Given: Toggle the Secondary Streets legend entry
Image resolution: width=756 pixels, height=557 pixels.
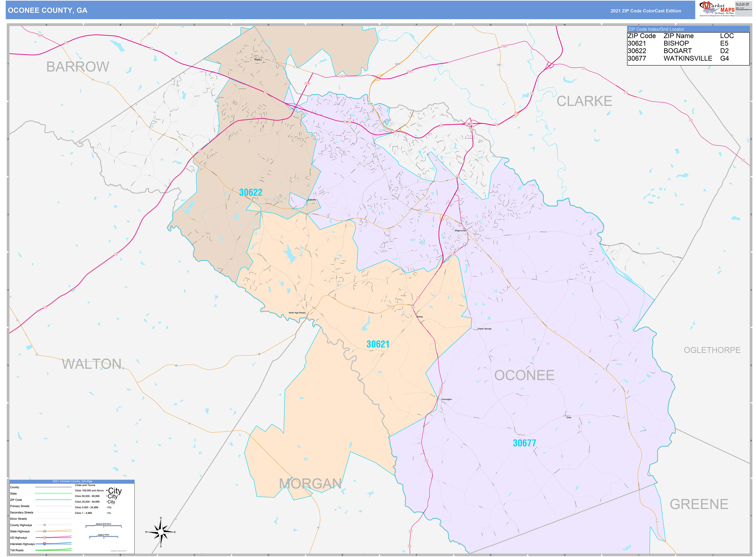Looking at the screenshot, I should point(22,512).
